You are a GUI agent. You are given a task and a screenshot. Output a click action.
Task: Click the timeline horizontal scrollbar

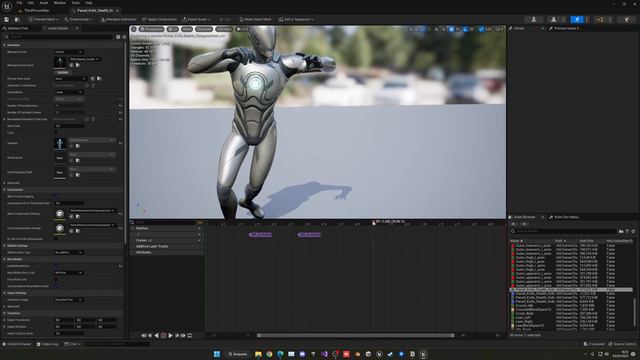356,336
